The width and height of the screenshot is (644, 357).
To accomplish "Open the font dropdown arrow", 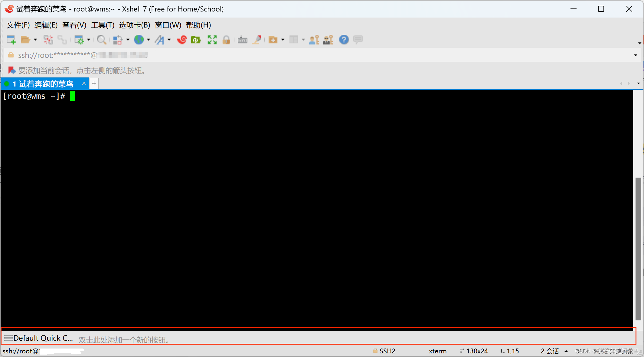I will pyautogui.click(x=169, y=40).
